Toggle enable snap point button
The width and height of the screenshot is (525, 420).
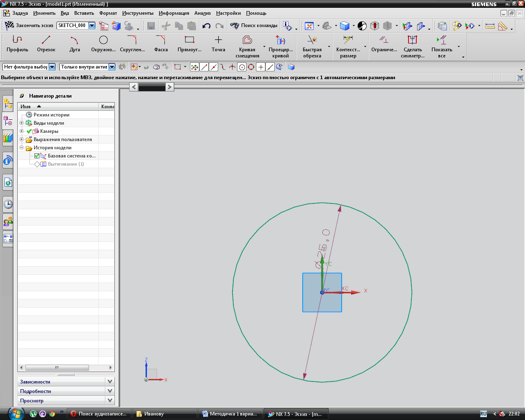tap(194, 67)
